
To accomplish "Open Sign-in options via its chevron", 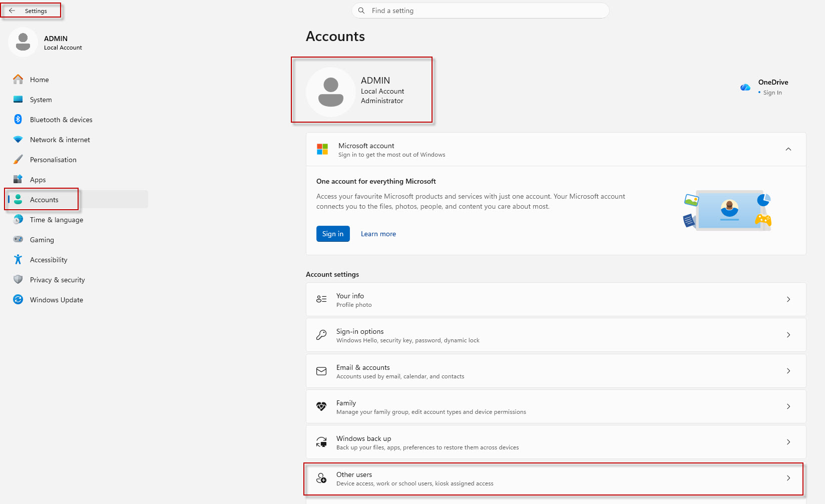I will click(x=788, y=335).
